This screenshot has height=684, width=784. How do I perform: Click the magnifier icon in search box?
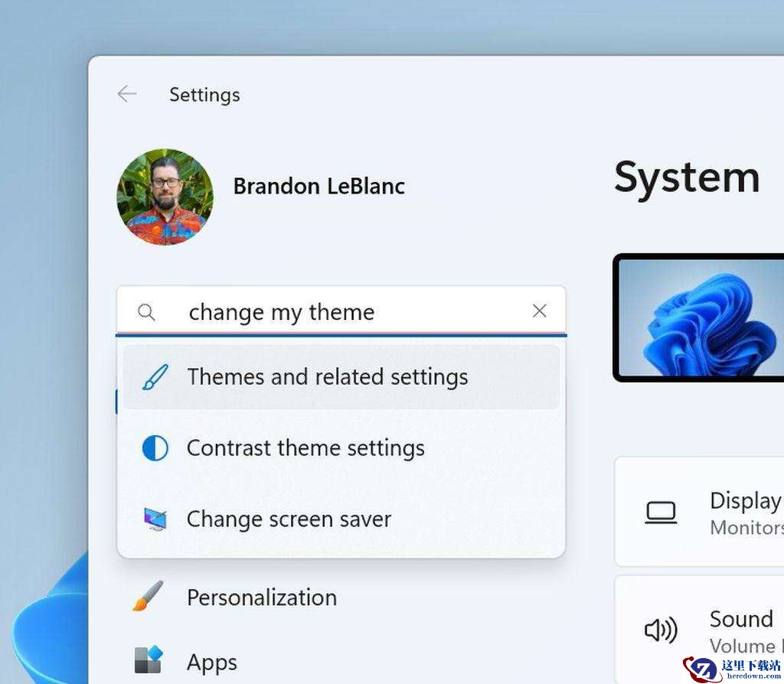click(146, 312)
